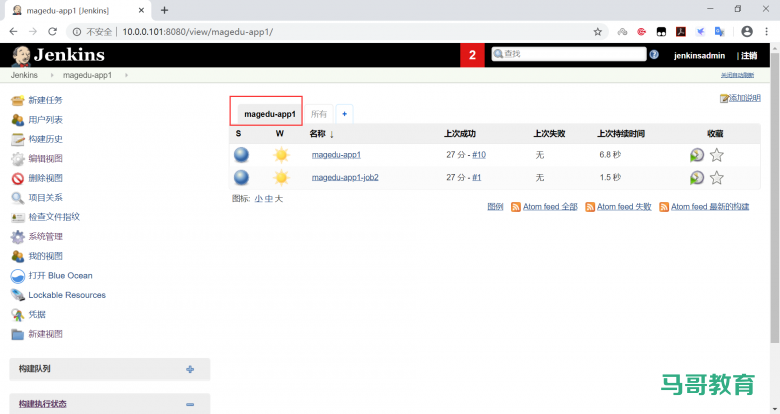Go back to previous browser page
The image size is (780, 414).
click(13, 31)
